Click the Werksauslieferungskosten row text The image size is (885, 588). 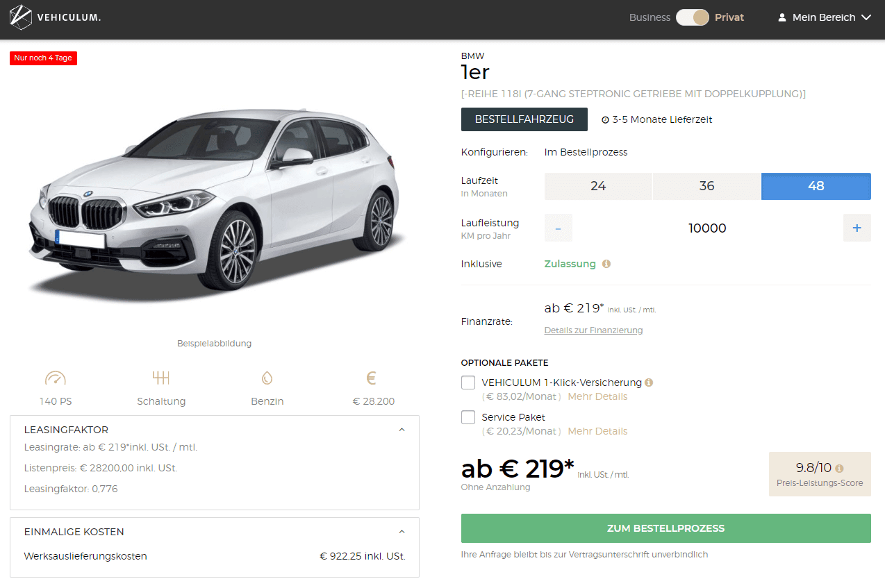coord(85,556)
